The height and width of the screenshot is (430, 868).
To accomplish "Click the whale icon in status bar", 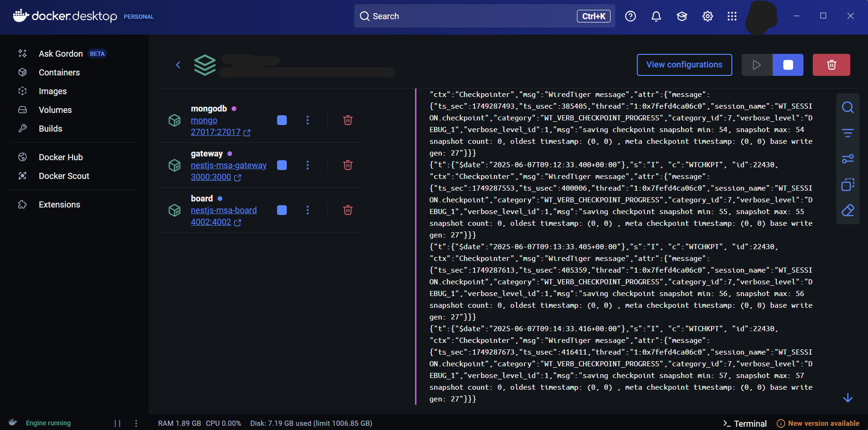I will coord(13,423).
